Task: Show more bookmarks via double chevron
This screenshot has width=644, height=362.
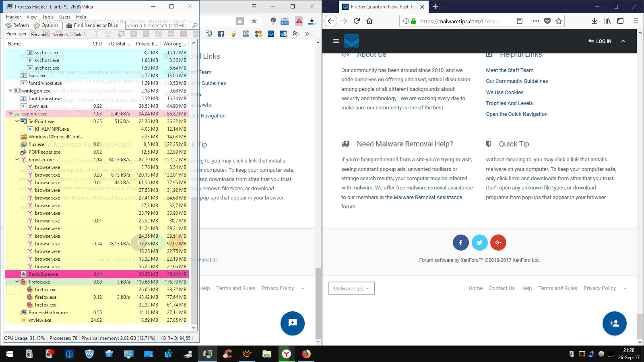Action: 307,34
